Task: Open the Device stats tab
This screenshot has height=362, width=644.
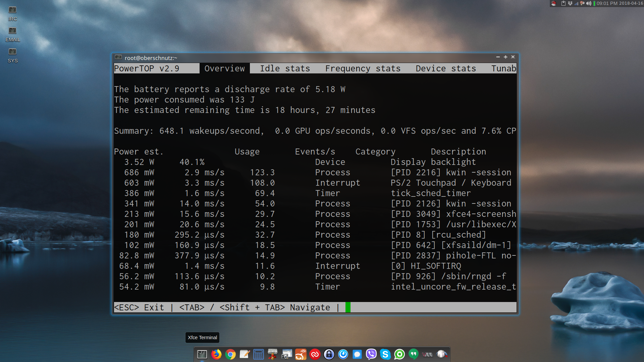Action: (446, 68)
